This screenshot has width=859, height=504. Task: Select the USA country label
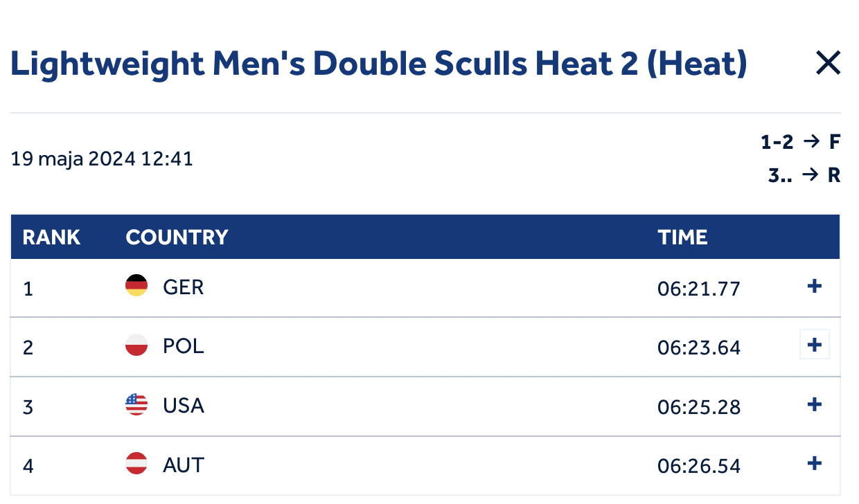[184, 406]
